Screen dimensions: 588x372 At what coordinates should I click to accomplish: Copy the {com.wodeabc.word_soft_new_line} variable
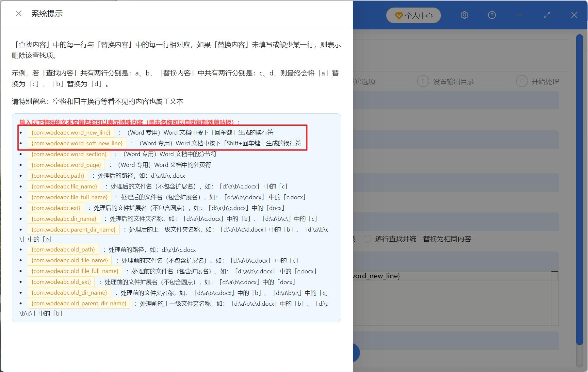(x=77, y=143)
